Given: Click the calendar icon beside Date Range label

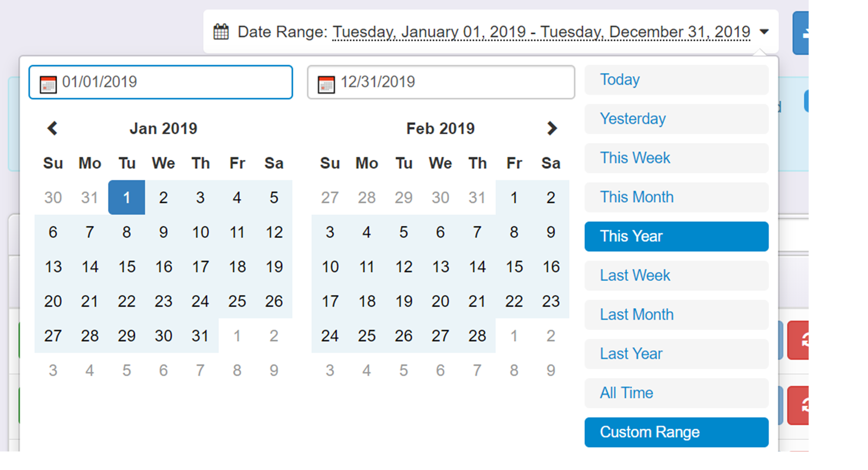Looking at the screenshot, I should pyautogui.click(x=221, y=32).
